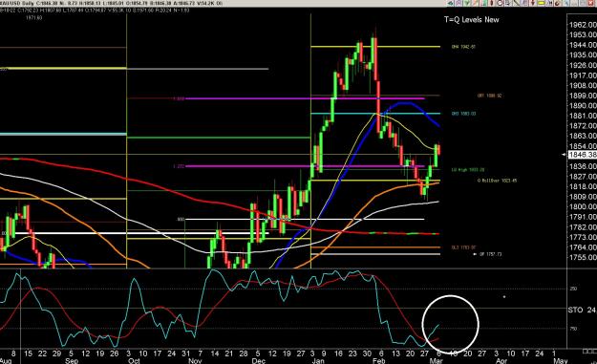Image resolution: width=597 pixels, height=364 pixels.
Task: Click the brown swirl toolbar icon
Action: pos(558,3)
